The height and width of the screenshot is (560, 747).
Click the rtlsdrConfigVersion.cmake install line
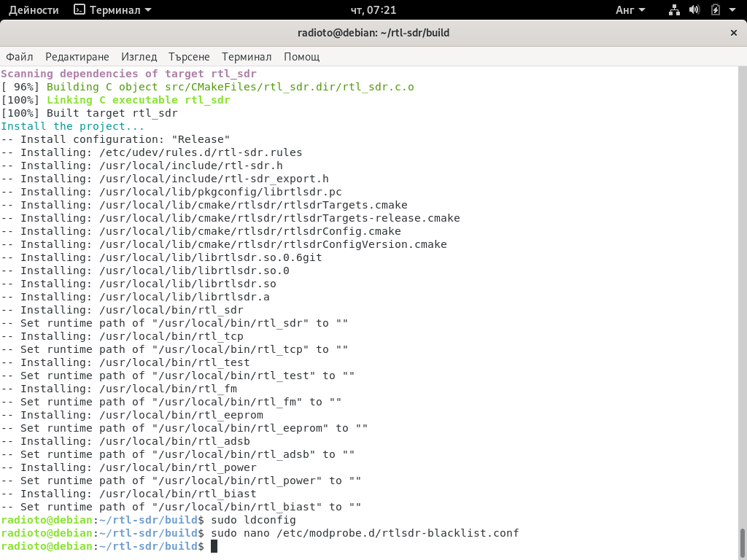coord(224,244)
